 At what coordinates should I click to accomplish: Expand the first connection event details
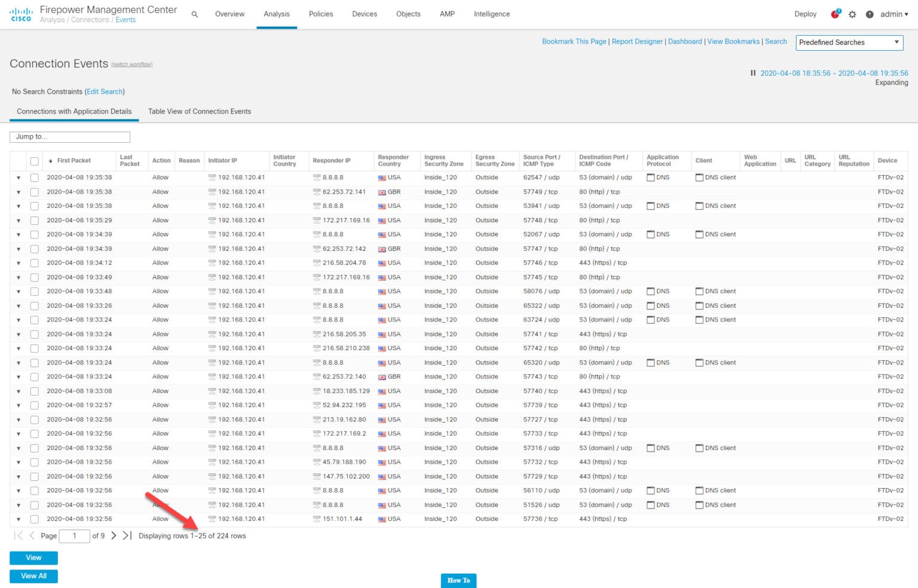[x=18, y=177]
